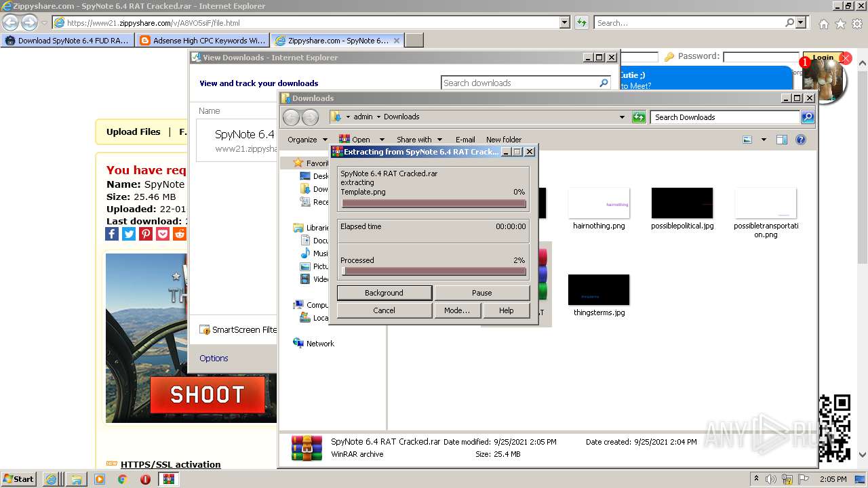Click Search downloads field in View Downloads window
This screenshot has width=868, height=488.
519,83
